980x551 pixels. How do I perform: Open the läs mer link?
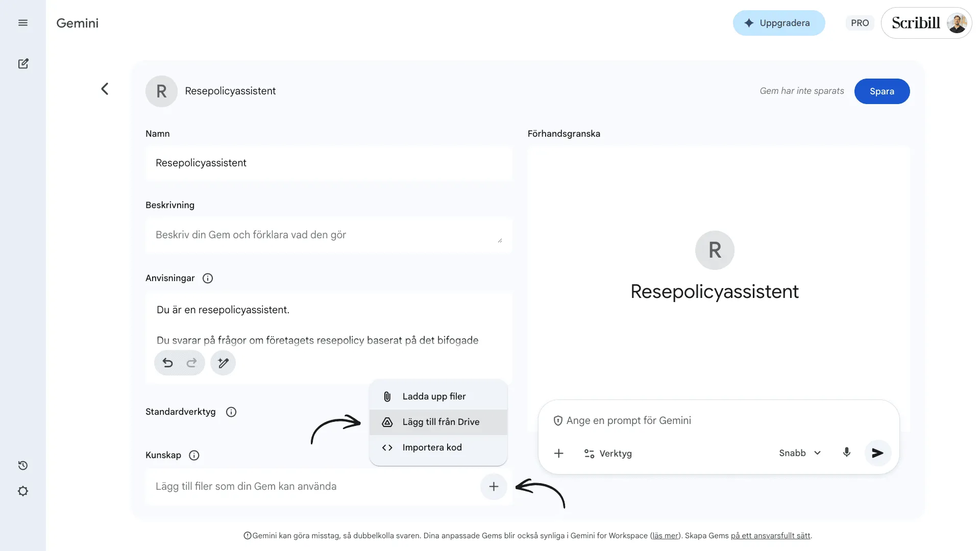click(666, 536)
